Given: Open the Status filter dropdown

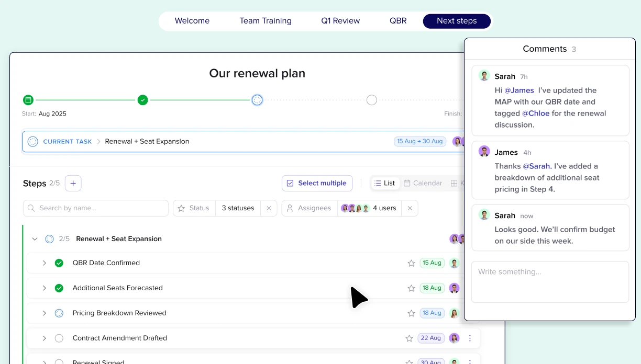Looking at the screenshot, I should (x=194, y=208).
